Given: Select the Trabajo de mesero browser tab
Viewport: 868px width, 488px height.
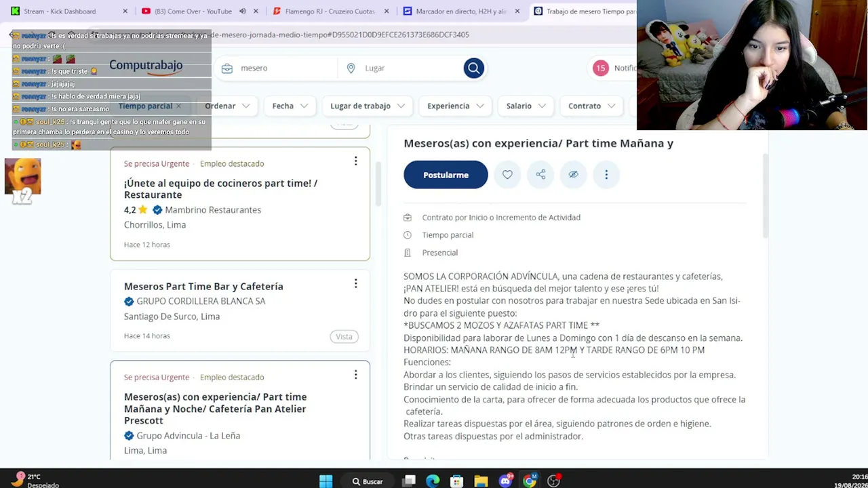Looking at the screenshot, I should (x=585, y=12).
